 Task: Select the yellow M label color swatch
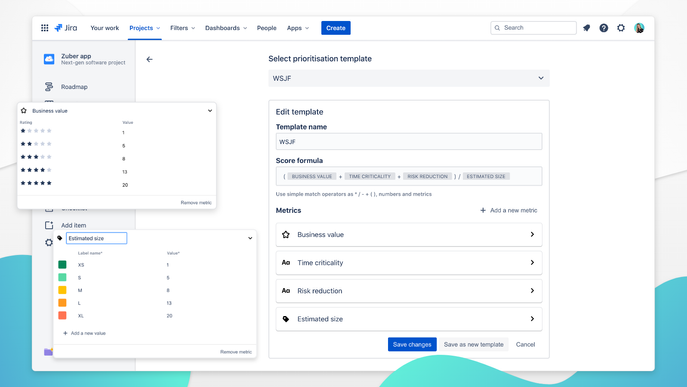click(62, 290)
